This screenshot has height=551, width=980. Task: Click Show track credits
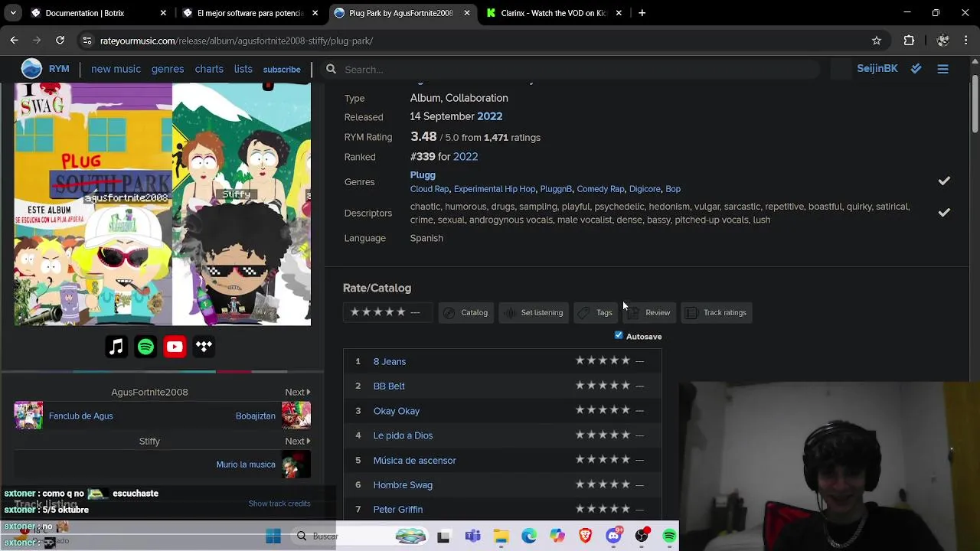[279, 503]
